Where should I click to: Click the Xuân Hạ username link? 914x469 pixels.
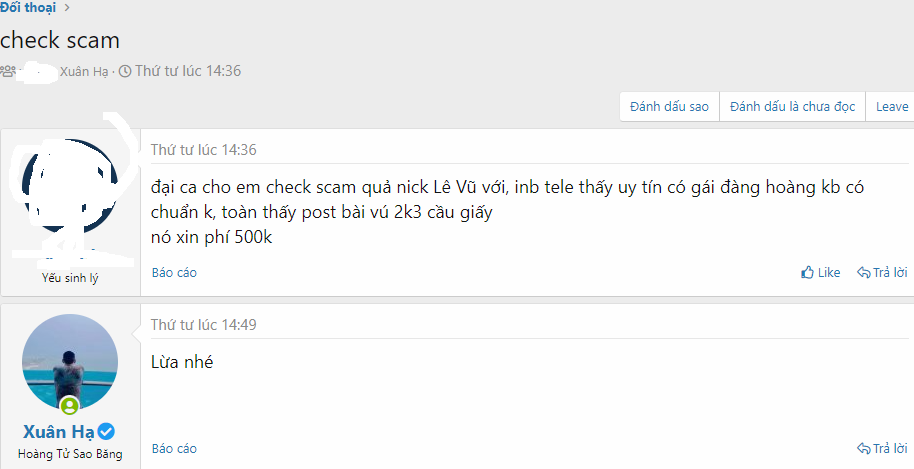pyautogui.click(x=58, y=432)
